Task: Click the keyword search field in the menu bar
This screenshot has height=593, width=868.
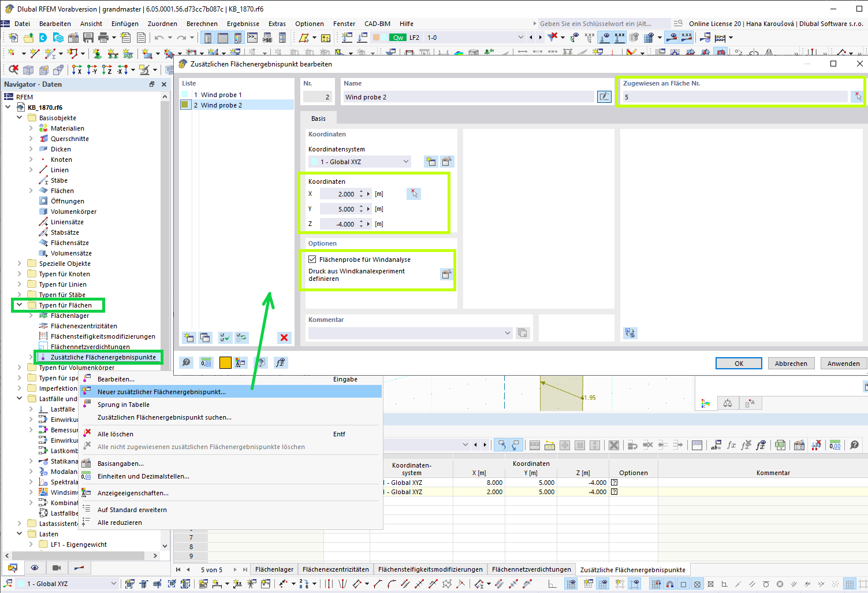Action: [603, 24]
